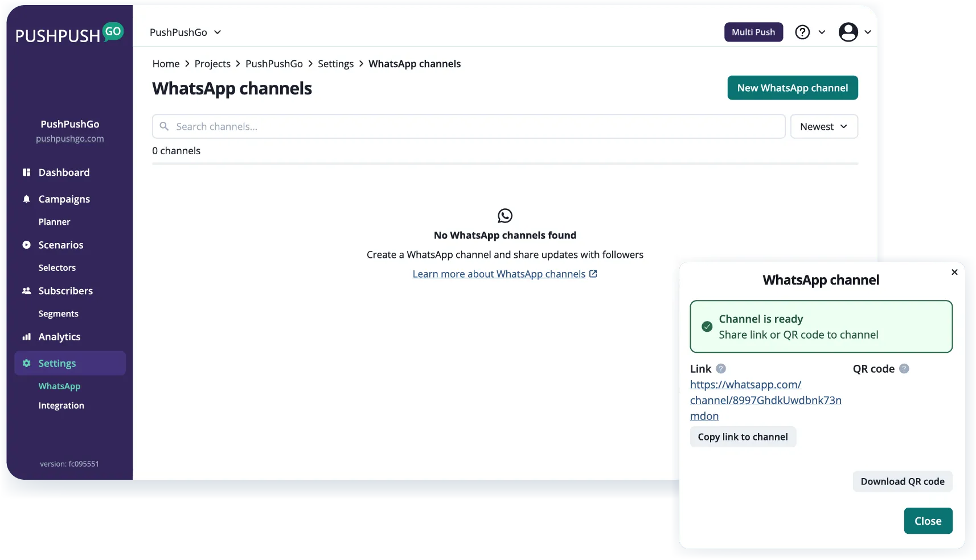The image size is (976, 560).
Task: Click the green check icon in Channel is ready
Action: 707,327
